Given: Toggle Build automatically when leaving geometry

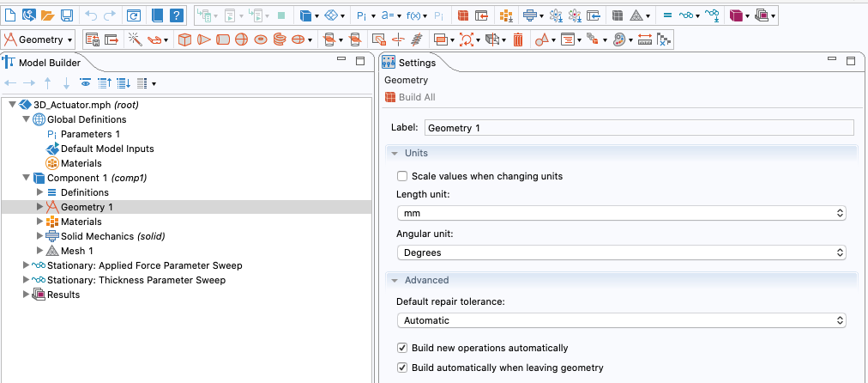Looking at the screenshot, I should point(402,368).
